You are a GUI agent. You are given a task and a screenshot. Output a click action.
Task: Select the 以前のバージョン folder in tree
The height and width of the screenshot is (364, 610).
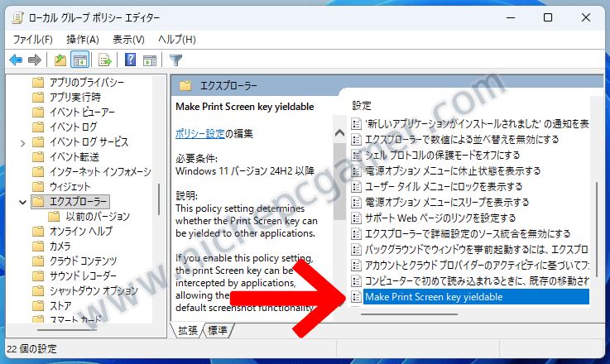coord(98,216)
